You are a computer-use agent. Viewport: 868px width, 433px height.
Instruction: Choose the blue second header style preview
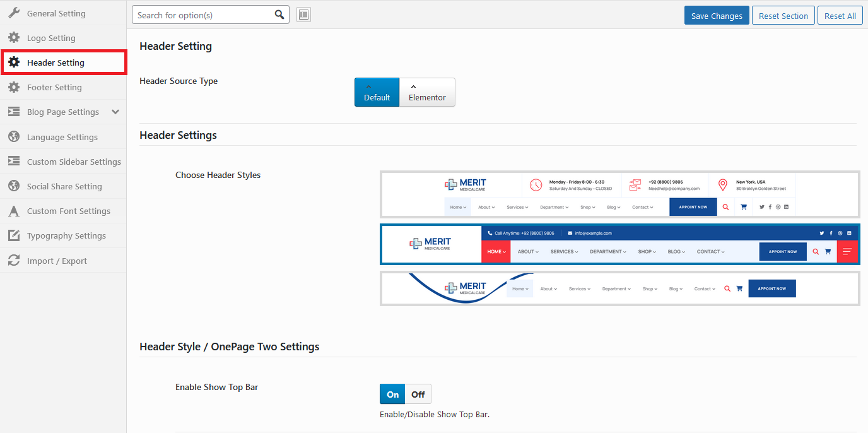619,244
